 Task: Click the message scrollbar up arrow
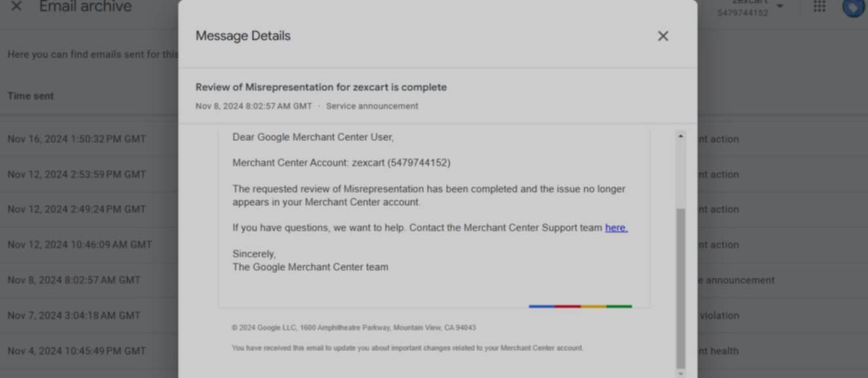(x=681, y=136)
